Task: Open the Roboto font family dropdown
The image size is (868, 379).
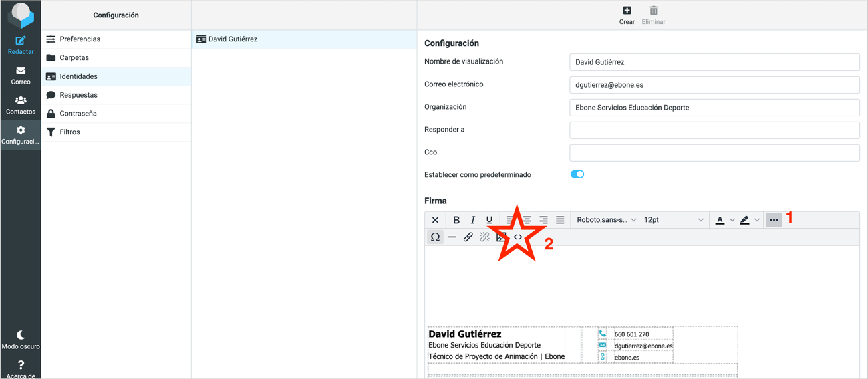Action: [x=606, y=220]
